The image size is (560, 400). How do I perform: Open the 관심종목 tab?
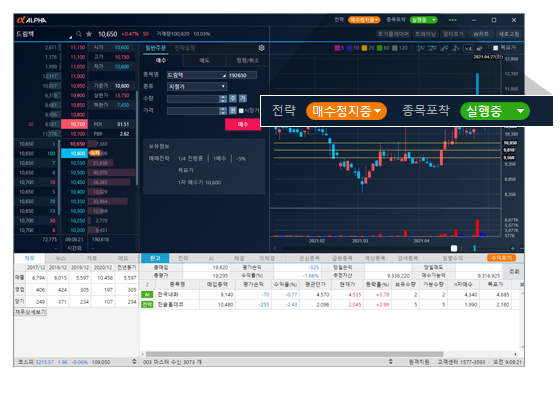[x=309, y=258]
